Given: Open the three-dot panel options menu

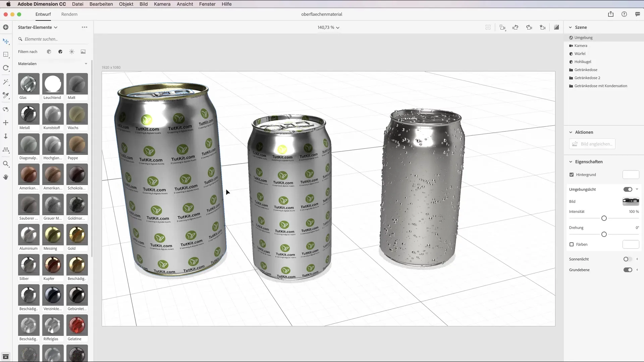Looking at the screenshot, I should coord(85,27).
